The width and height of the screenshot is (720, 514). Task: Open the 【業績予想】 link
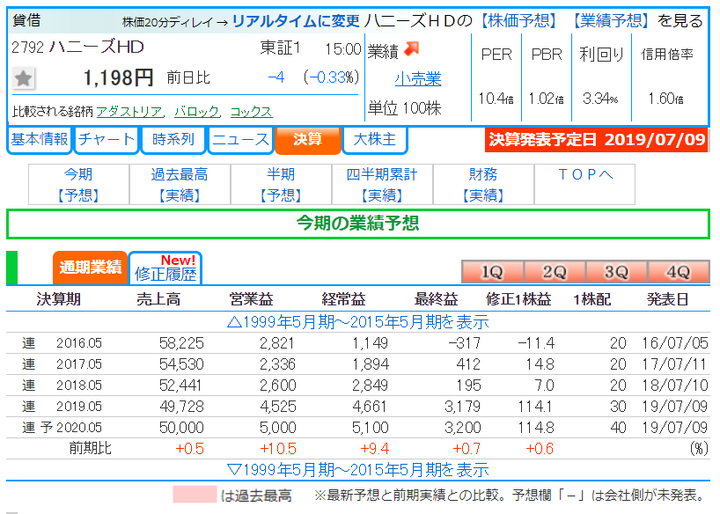[x=611, y=21]
